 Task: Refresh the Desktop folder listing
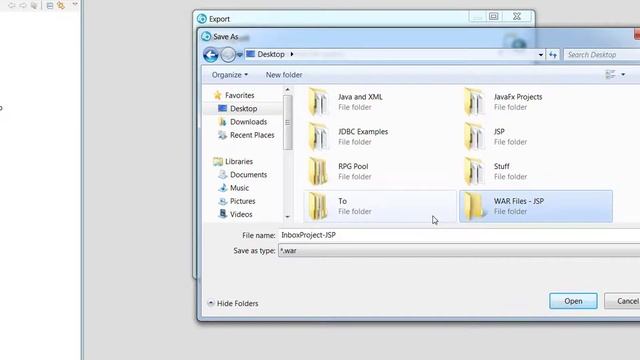point(553,55)
